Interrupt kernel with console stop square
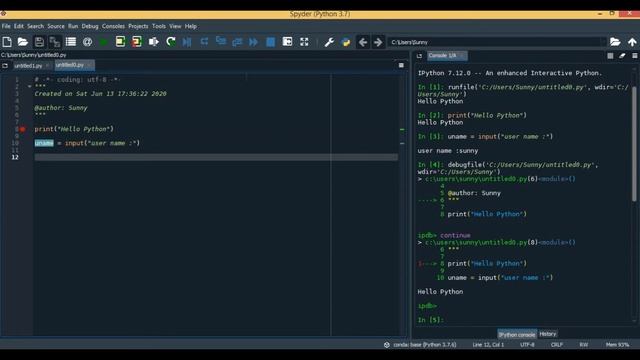The width and height of the screenshot is (640, 360). pos(610,56)
